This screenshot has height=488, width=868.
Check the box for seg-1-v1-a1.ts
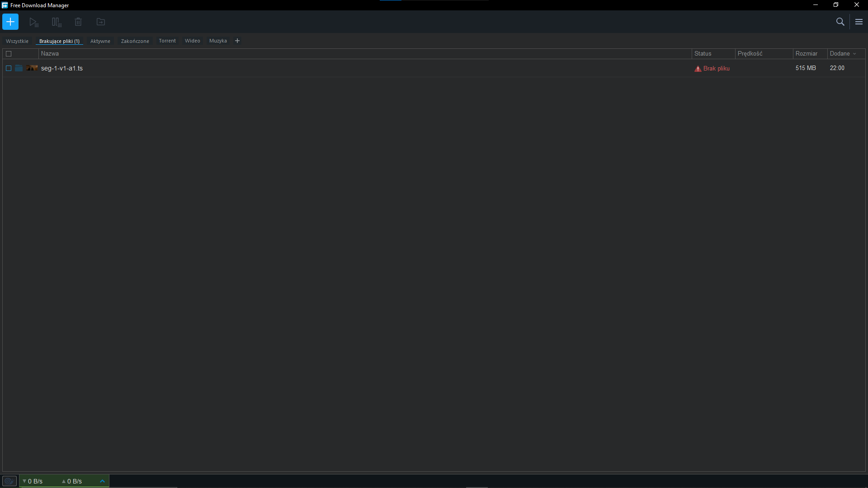(x=9, y=68)
